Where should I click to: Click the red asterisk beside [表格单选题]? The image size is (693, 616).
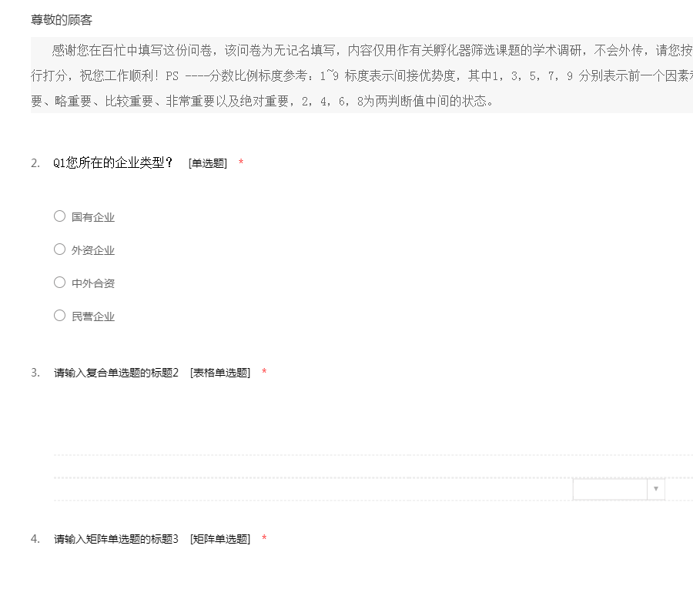[264, 373]
